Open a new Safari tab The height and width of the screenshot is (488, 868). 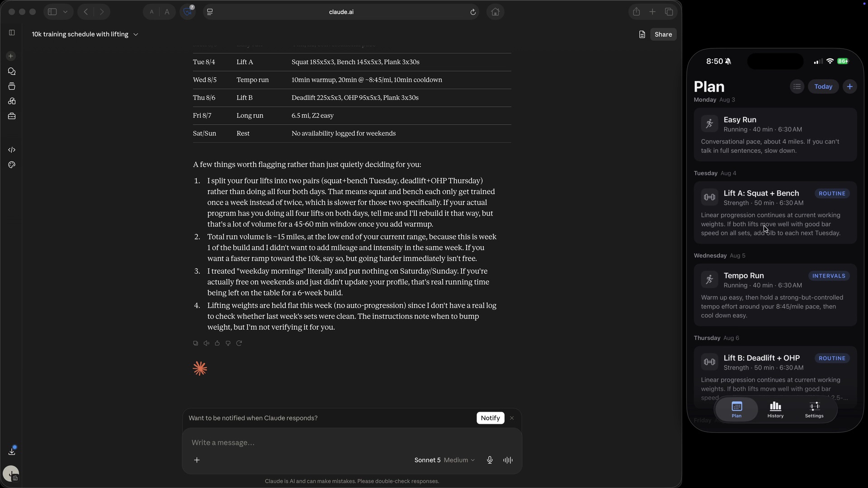pos(652,12)
